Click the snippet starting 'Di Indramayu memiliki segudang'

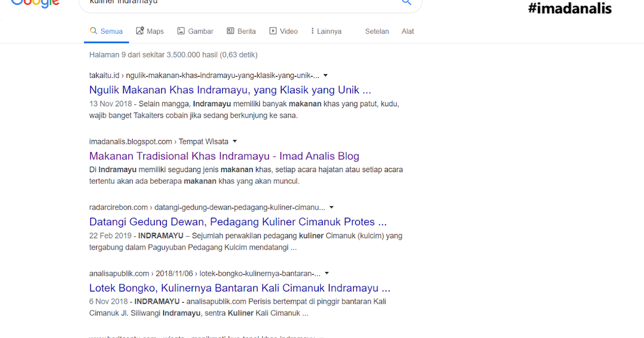point(246,175)
